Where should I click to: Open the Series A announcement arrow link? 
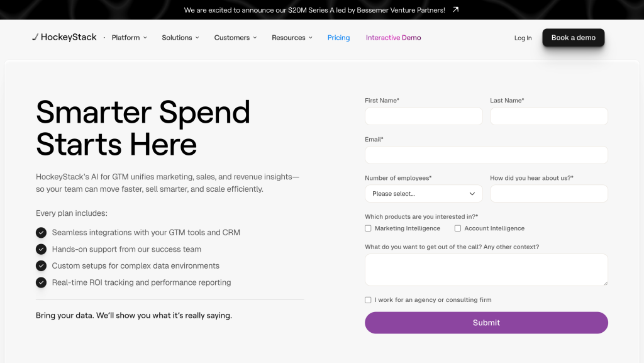pyautogui.click(x=455, y=9)
